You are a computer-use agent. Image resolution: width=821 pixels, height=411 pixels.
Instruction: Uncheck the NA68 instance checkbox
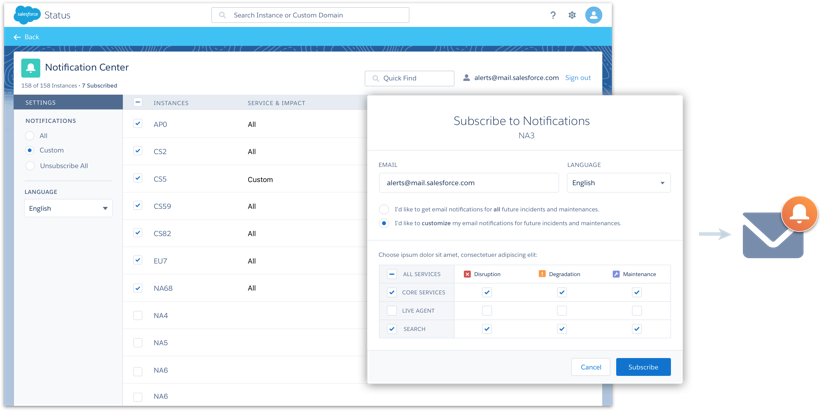pyautogui.click(x=138, y=287)
